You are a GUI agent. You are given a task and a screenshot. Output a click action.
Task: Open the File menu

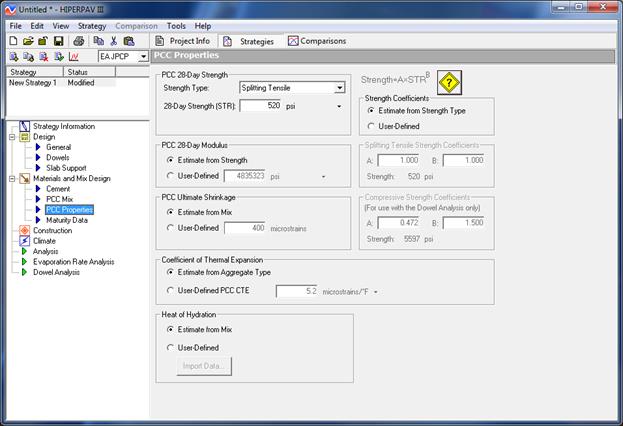coord(15,26)
